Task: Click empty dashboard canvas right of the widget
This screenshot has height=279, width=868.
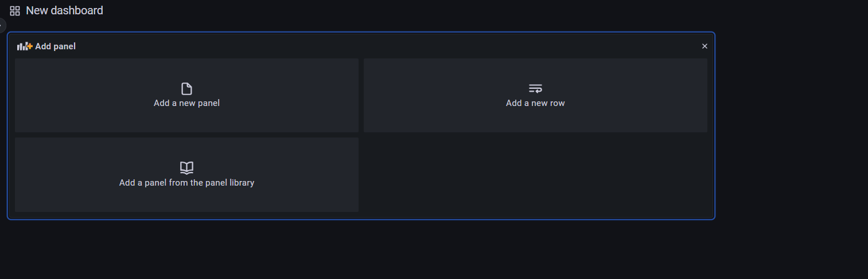Action: point(792,126)
